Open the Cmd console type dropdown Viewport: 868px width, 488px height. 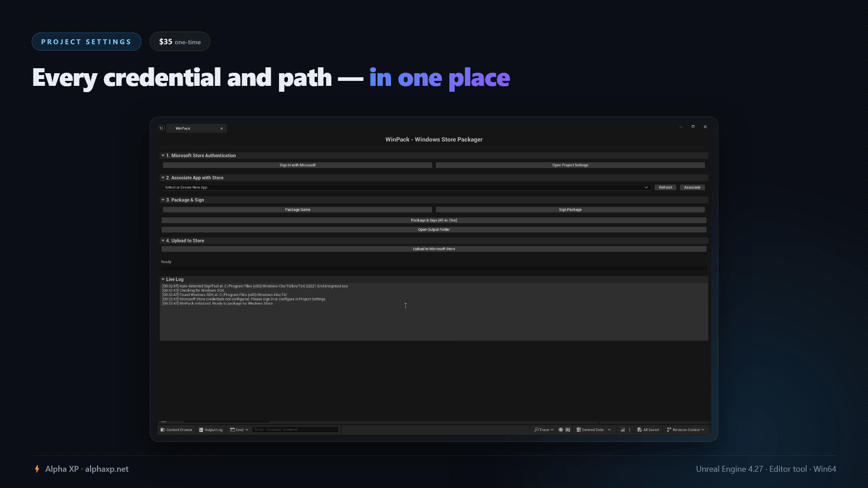coord(239,430)
